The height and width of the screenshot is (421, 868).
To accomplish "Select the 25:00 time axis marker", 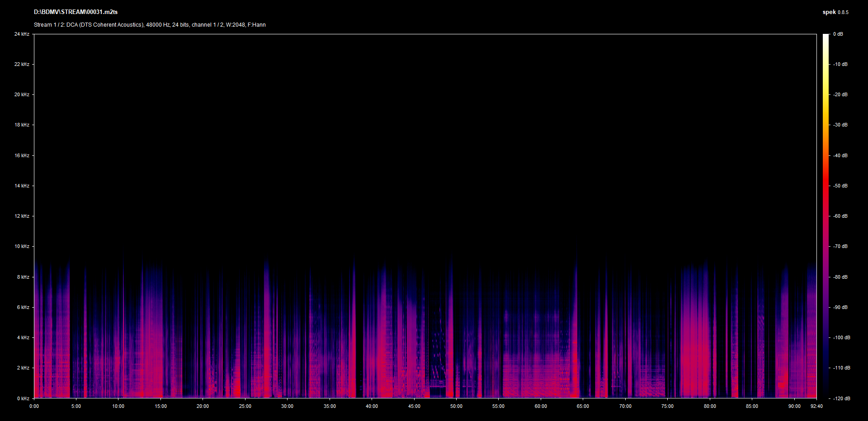I will coord(245,407).
